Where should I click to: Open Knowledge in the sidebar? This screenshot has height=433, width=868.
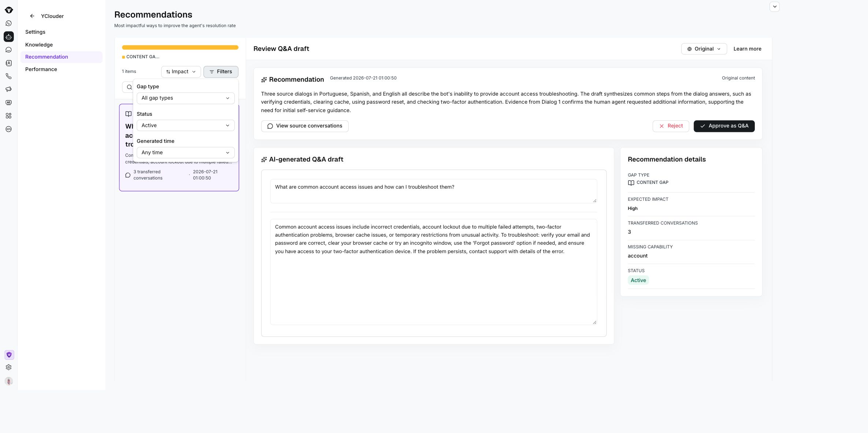(39, 45)
